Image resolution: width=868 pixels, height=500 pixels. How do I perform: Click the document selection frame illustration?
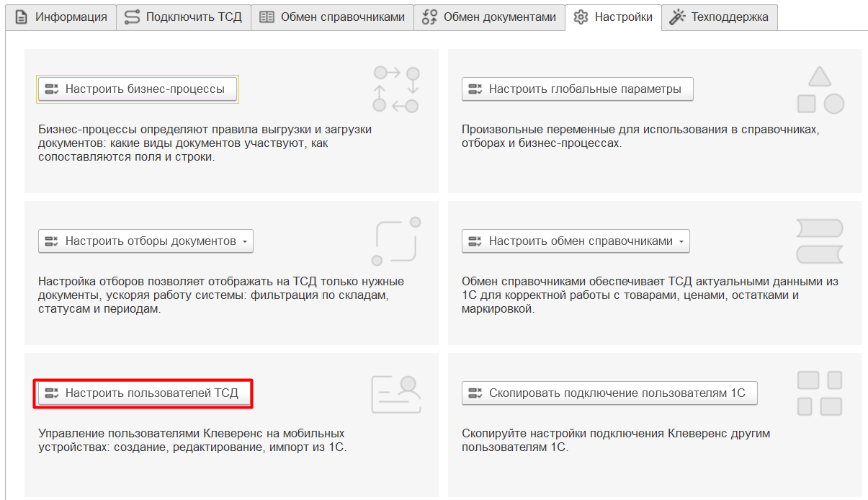click(x=395, y=241)
